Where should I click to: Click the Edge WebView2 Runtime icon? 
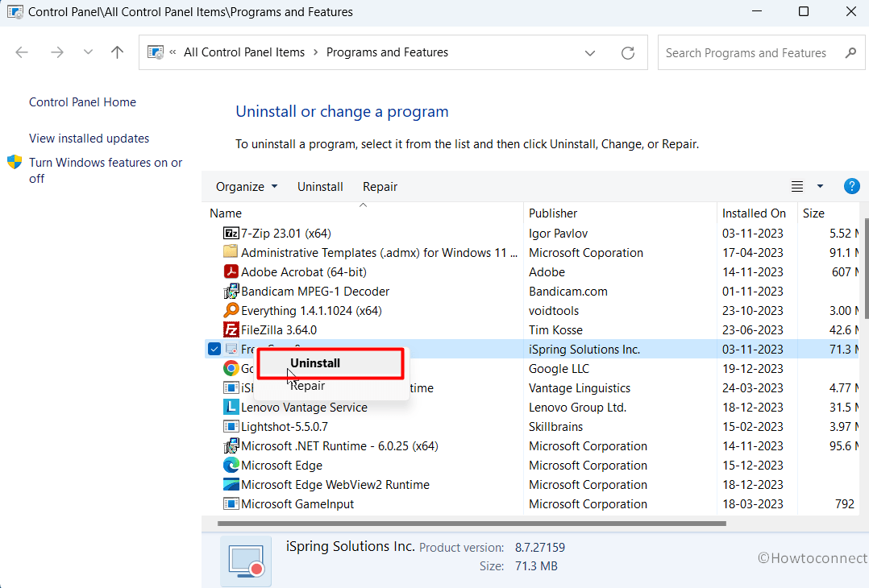coord(231,484)
